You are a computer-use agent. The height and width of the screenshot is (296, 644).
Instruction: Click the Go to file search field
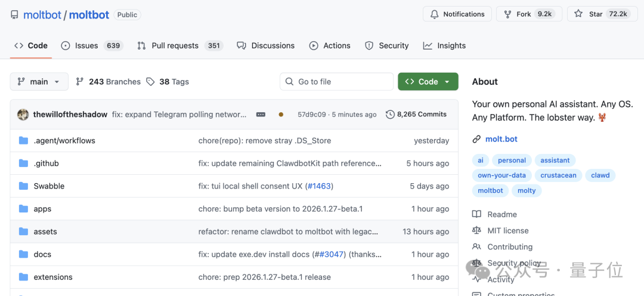(336, 81)
